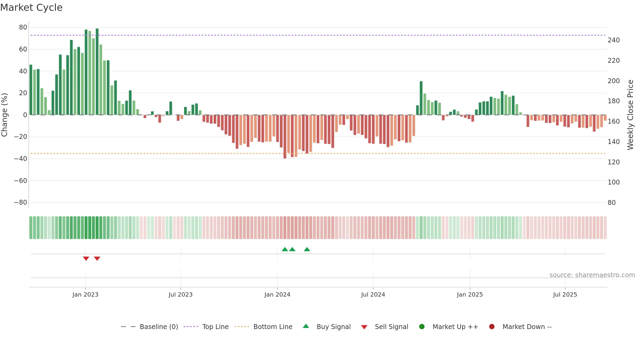Click the 240 label on right price axis
Viewport: 644px width, 362px height.
point(614,40)
